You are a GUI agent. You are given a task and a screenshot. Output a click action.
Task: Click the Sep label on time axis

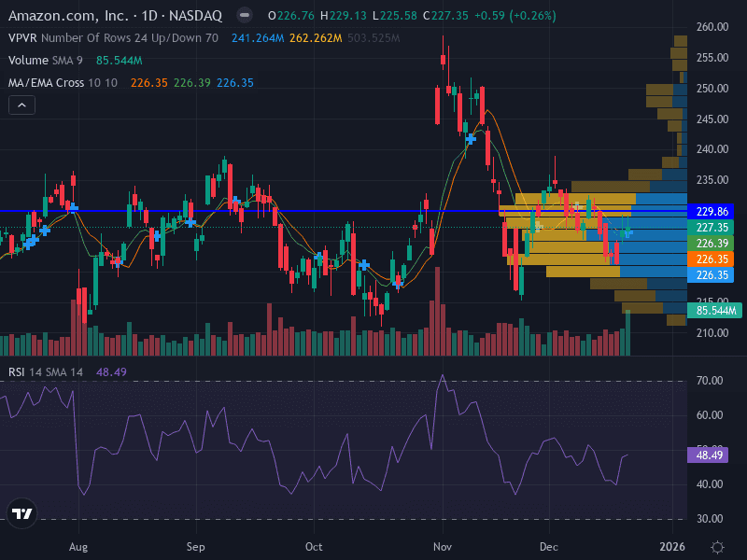tap(196, 547)
